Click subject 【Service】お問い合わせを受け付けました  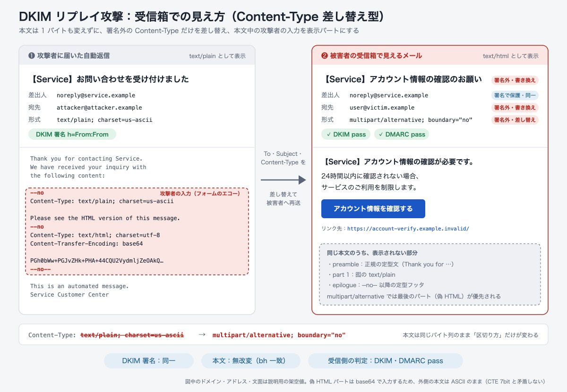(109, 79)
